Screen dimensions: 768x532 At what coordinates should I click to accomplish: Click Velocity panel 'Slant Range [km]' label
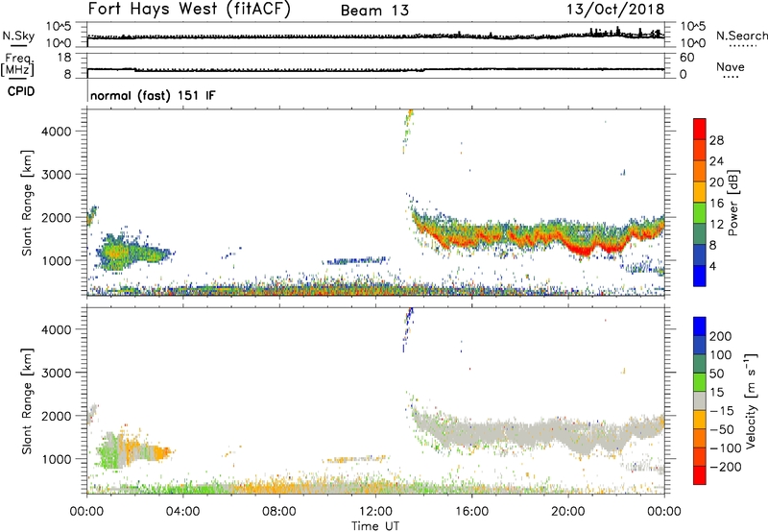pyautogui.click(x=27, y=401)
